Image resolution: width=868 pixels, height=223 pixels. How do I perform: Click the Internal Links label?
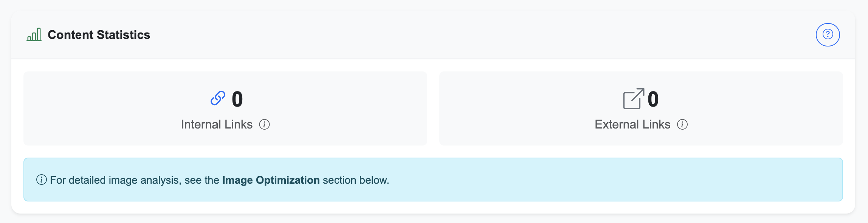click(217, 124)
